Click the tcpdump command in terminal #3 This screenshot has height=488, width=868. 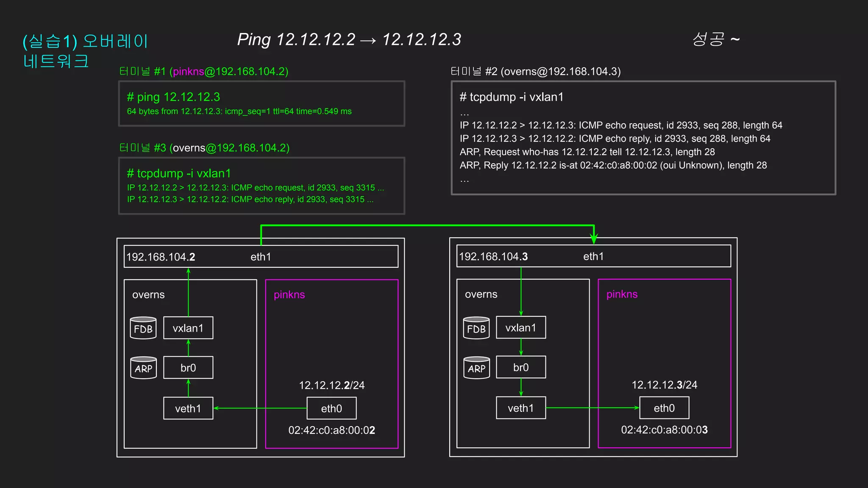point(179,173)
